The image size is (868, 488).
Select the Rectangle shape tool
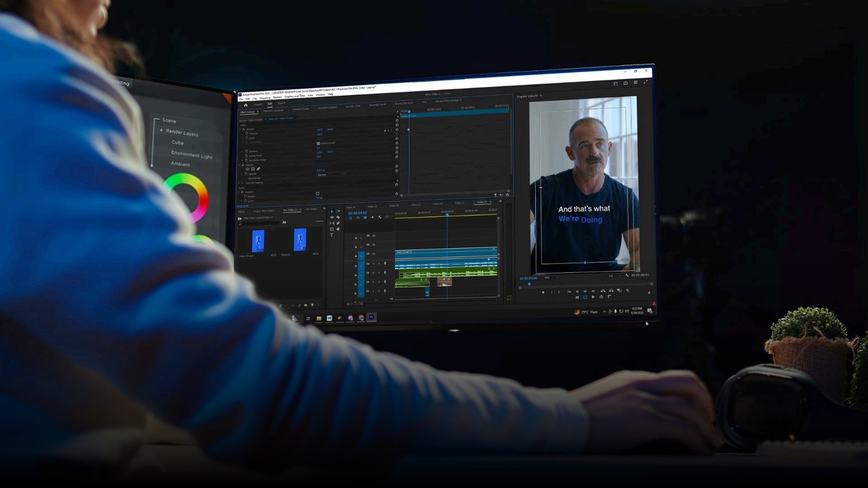(x=332, y=229)
